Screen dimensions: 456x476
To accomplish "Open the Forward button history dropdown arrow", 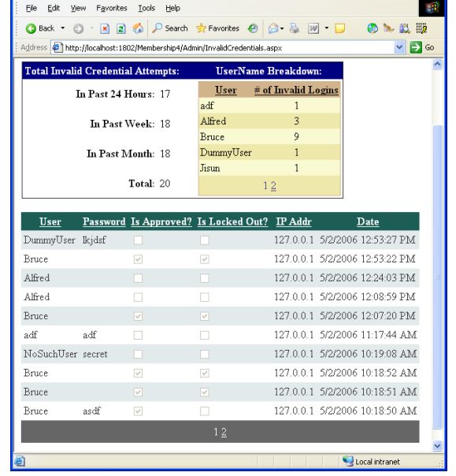I will pyautogui.click(x=91, y=28).
